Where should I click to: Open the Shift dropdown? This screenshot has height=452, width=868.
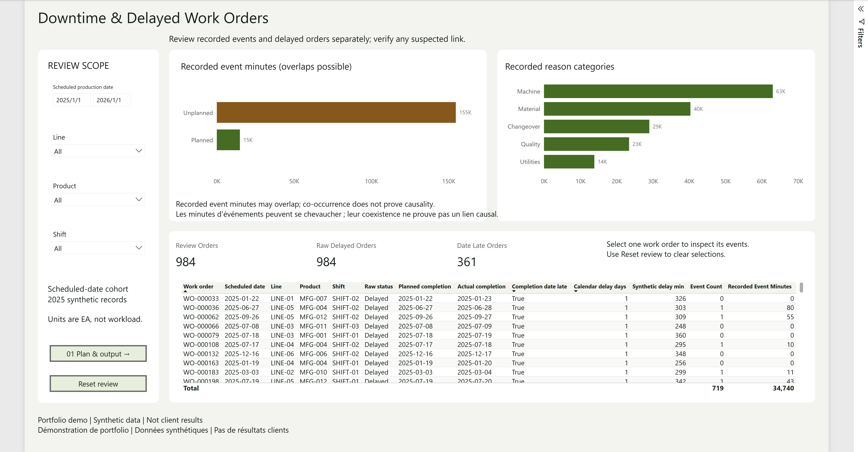click(98, 248)
